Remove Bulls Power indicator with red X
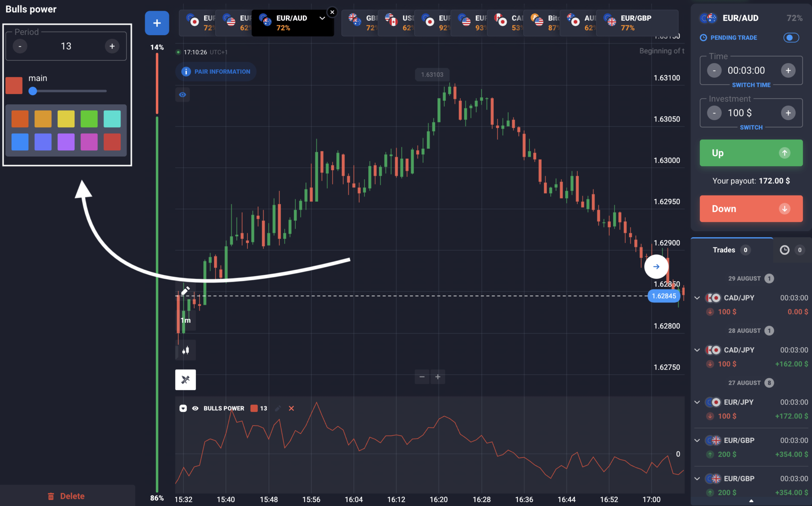The width and height of the screenshot is (812, 506). coord(291,408)
